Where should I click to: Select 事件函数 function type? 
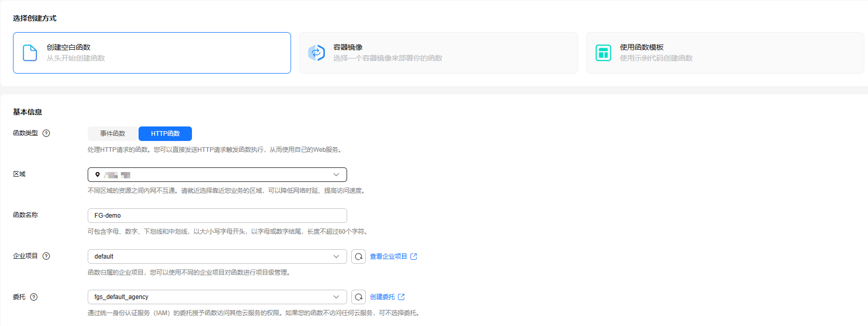tap(113, 134)
